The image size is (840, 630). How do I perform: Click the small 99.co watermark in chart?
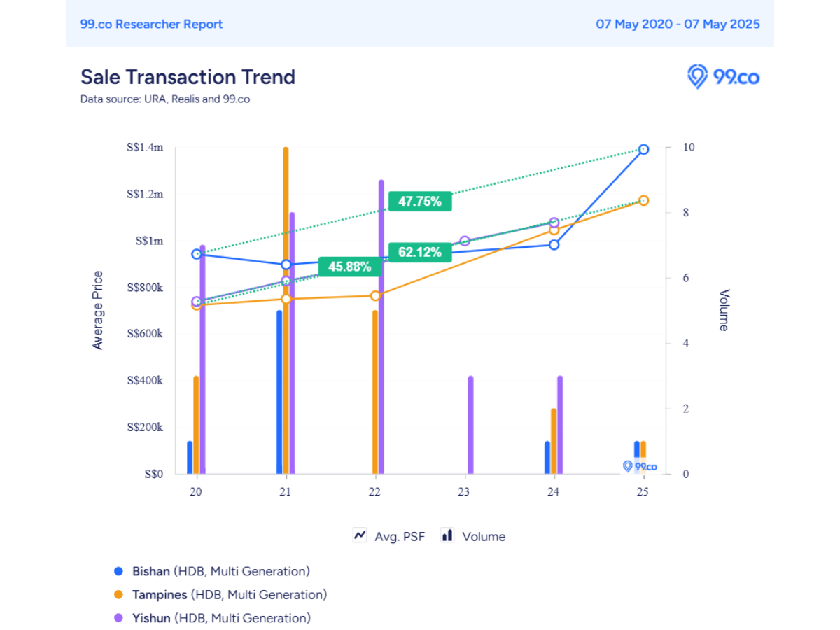[x=640, y=466]
